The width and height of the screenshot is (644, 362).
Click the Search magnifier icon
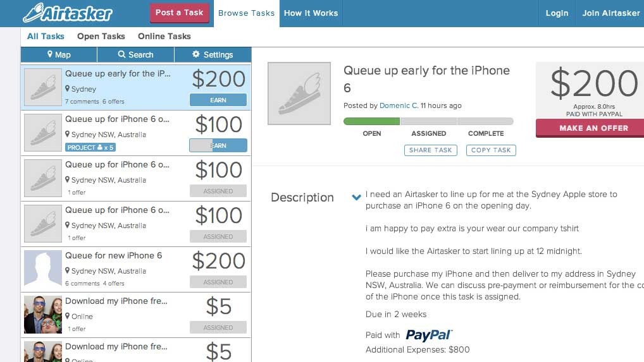tap(121, 54)
